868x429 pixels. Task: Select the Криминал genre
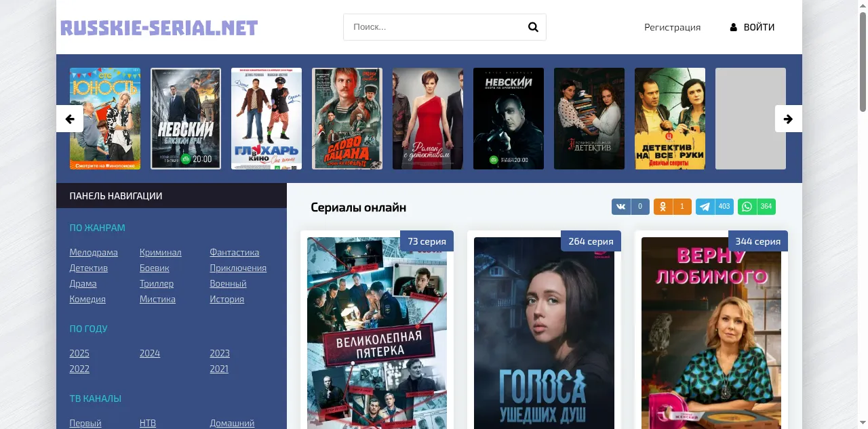[161, 252]
